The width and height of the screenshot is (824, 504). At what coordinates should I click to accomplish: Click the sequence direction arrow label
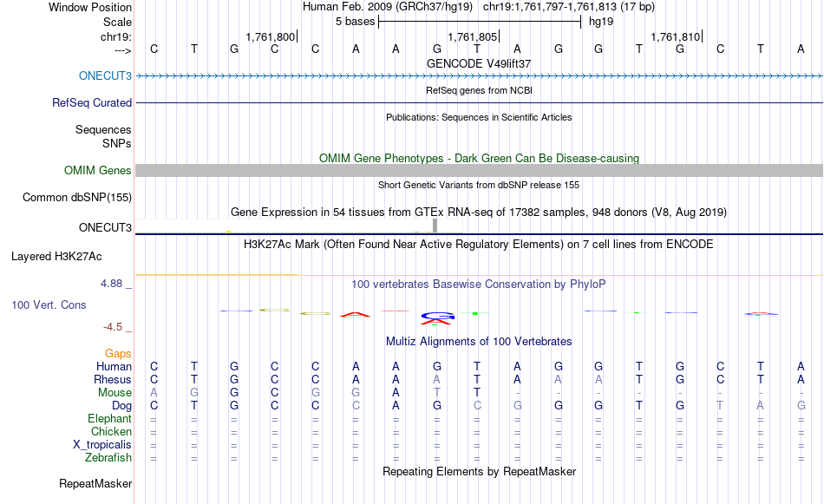click(122, 50)
